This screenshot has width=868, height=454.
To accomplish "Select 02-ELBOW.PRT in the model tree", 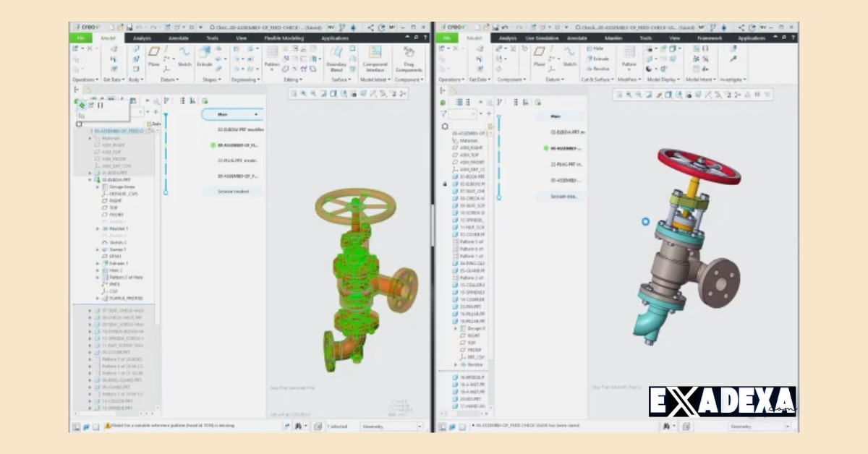I will (118, 180).
